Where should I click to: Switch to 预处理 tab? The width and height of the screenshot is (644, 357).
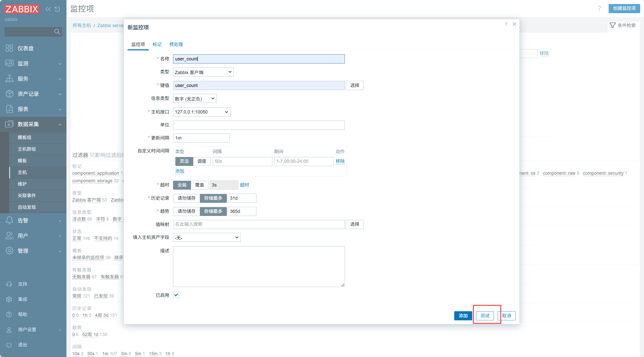[176, 44]
